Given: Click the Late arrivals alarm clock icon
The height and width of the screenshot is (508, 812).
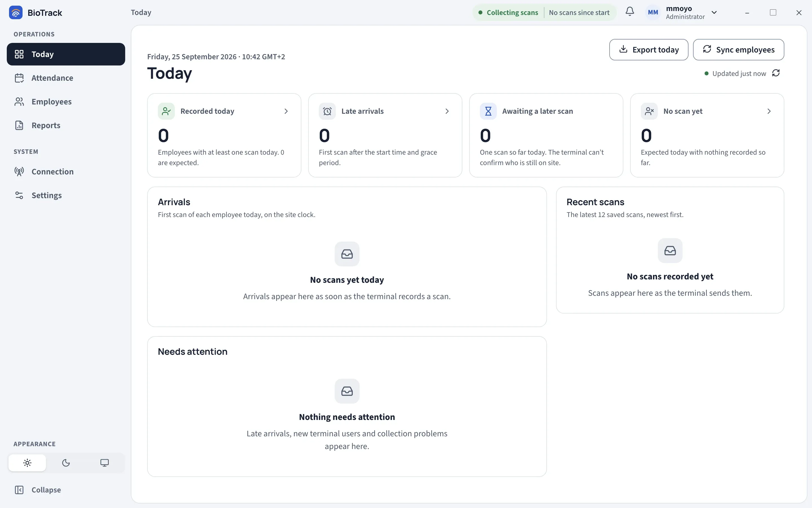Looking at the screenshot, I should click(x=327, y=111).
